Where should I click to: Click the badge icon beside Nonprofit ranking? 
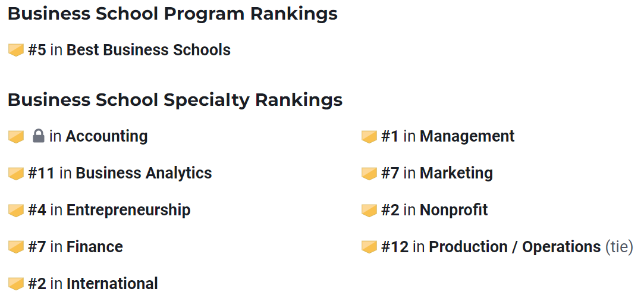369,210
